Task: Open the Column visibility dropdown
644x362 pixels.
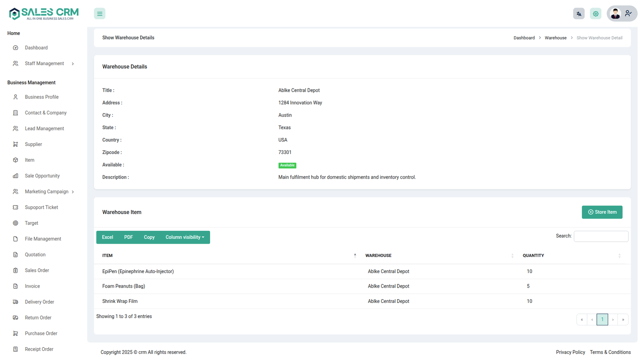Action: pos(185,237)
